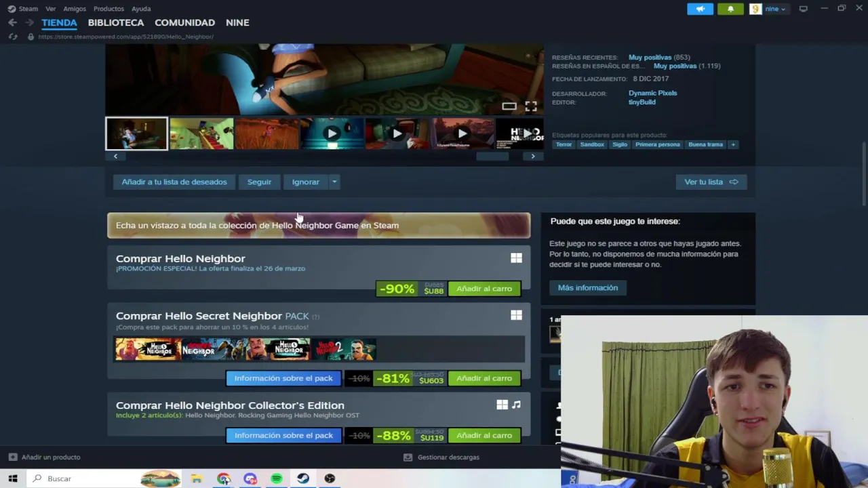Screen dimensions: 868x488
Task: Select the Terror tag
Action: coord(564,144)
